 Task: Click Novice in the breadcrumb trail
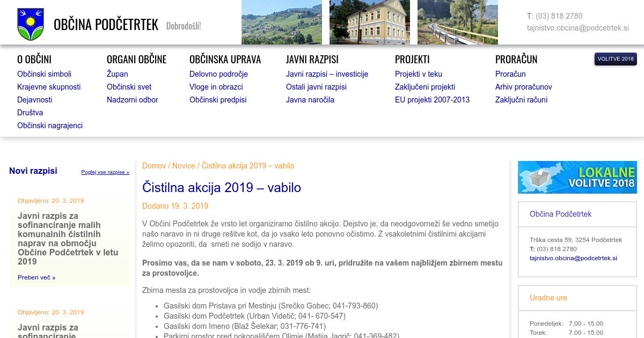click(x=184, y=166)
